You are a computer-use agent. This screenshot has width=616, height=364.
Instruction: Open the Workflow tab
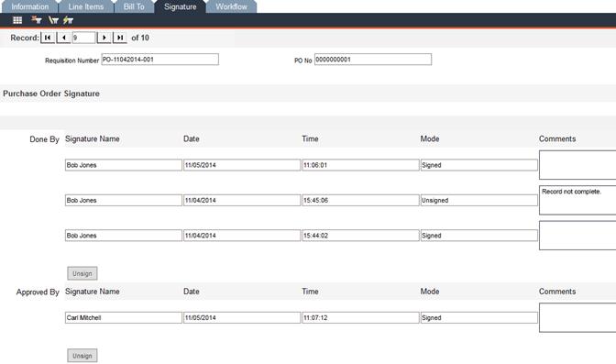pyautogui.click(x=231, y=6)
